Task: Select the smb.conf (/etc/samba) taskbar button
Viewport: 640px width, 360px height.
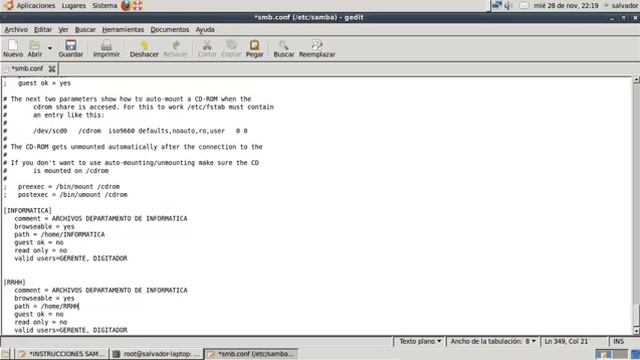Action: (x=251, y=354)
